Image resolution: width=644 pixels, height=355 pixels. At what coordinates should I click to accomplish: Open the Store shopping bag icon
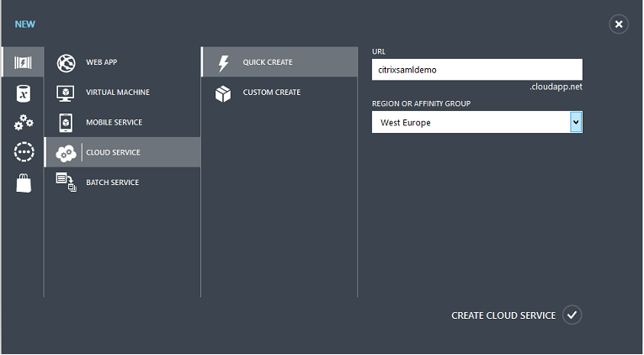click(24, 183)
